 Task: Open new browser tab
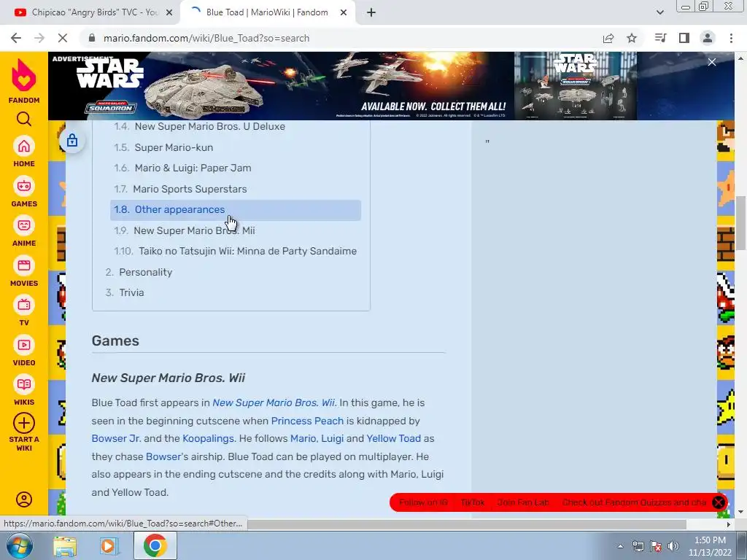coord(371,12)
